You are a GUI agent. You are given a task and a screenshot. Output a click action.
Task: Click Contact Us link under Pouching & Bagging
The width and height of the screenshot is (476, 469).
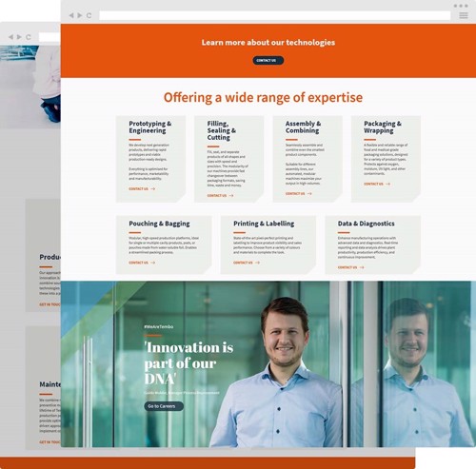click(x=142, y=263)
